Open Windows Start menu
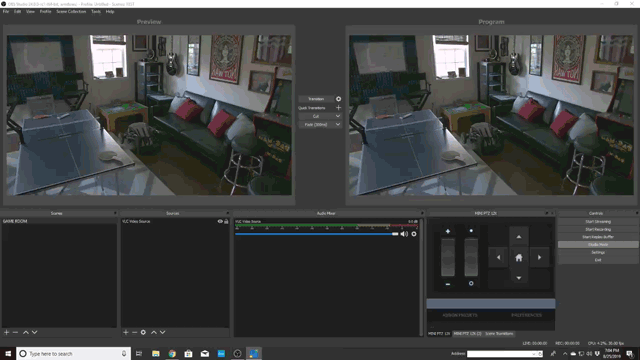This screenshot has height=360, width=640. 8,353
